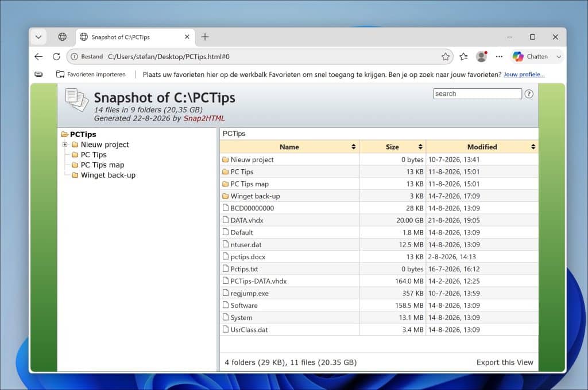
Task: Click the 20.00 GB size value
Action: tap(409, 220)
